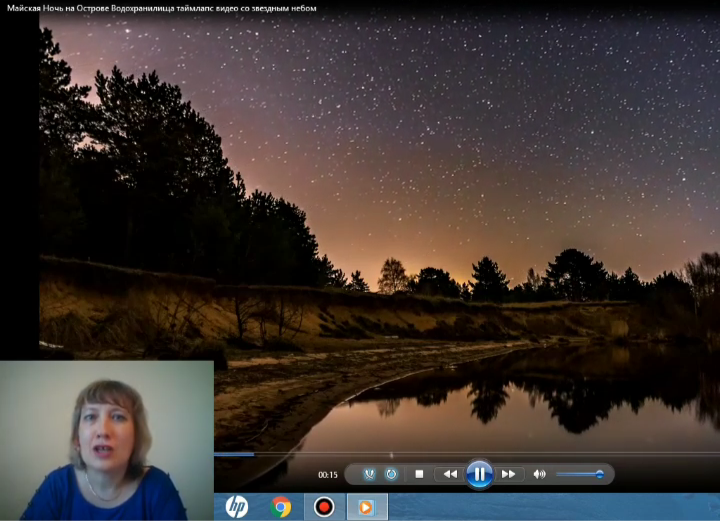Click the video title text at top
This screenshot has width=720, height=523.
pyautogui.click(x=159, y=8)
